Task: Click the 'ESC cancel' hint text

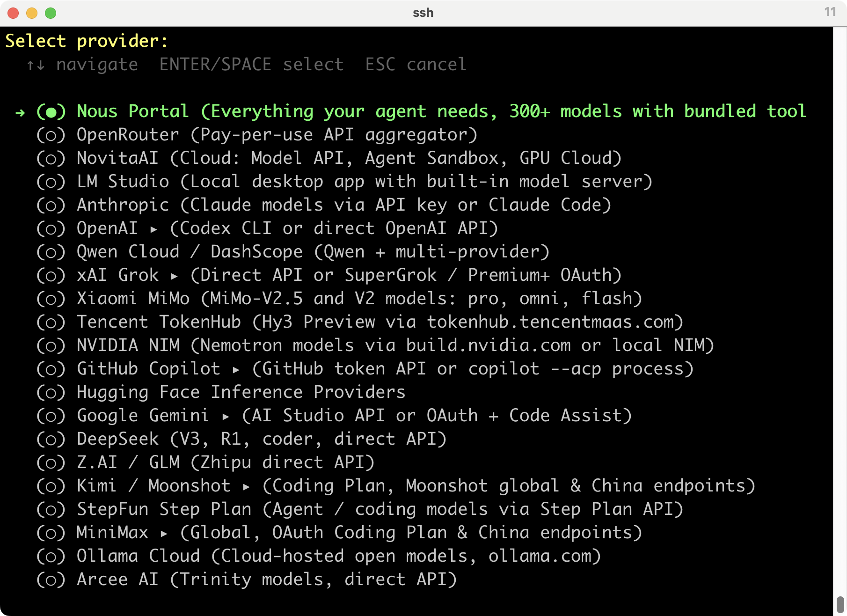Action: pyautogui.click(x=416, y=65)
